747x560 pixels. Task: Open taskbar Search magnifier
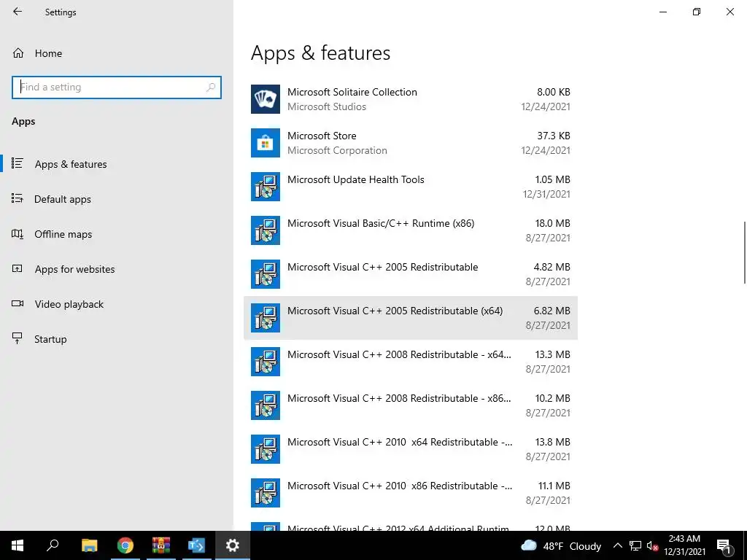click(53, 545)
